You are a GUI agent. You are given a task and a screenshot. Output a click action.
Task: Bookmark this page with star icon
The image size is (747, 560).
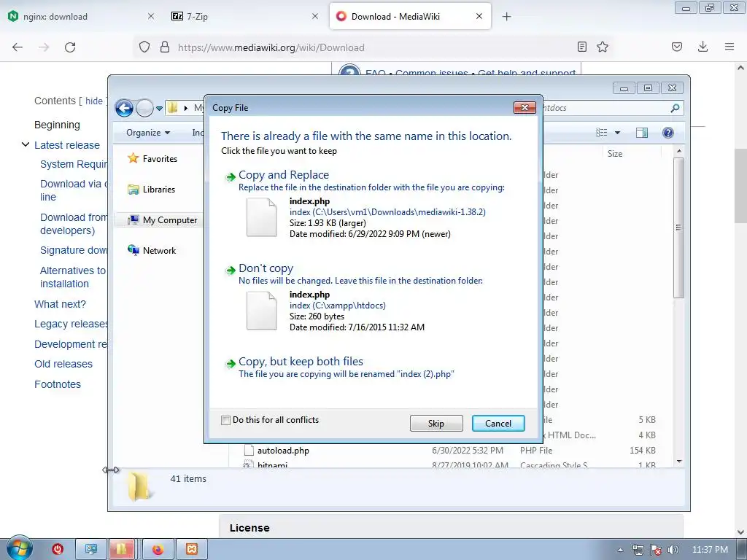coord(603,47)
